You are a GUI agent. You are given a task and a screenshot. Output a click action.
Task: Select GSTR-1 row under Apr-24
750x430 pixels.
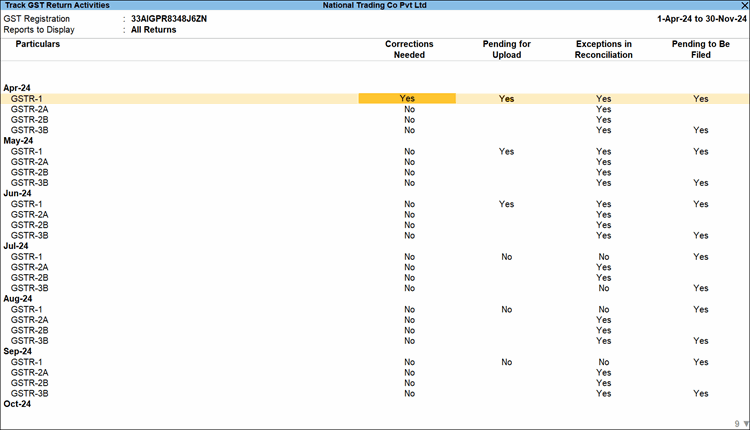click(26, 99)
